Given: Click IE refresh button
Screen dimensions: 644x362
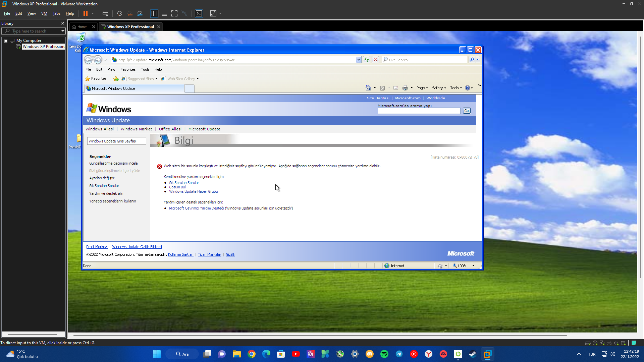Looking at the screenshot, I should (367, 60).
